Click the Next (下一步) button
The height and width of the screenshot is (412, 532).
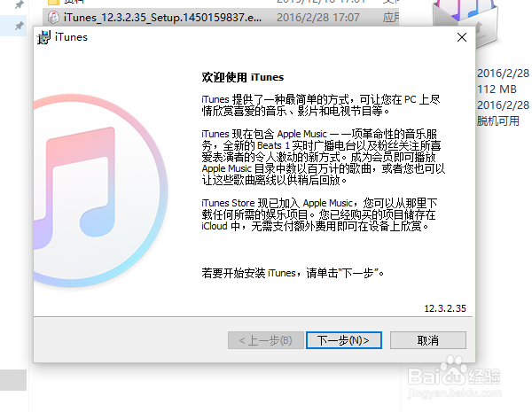tap(344, 339)
